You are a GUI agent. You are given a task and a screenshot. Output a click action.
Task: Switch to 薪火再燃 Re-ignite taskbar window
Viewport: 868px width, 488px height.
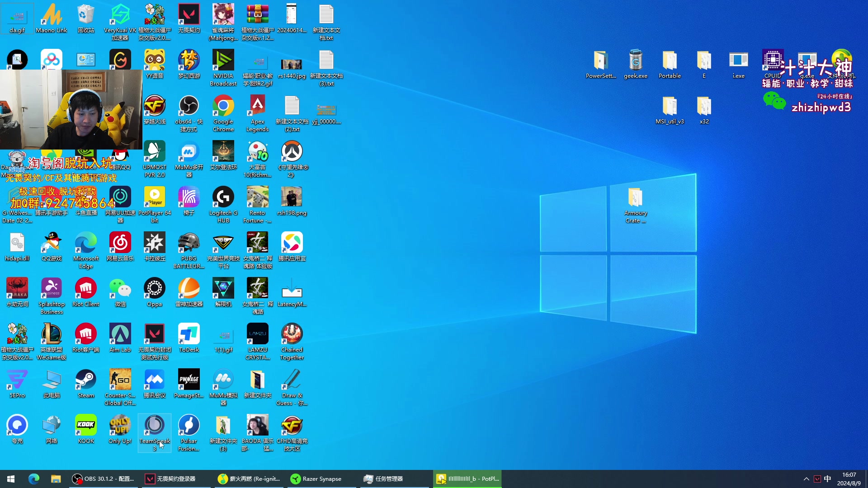click(249, 479)
